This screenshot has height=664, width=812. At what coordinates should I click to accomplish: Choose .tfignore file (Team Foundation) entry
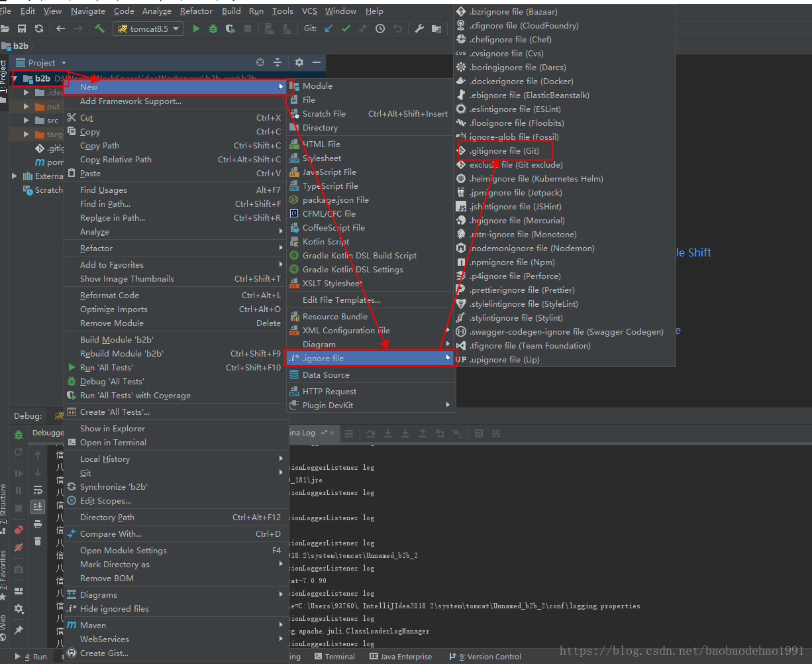(564, 345)
